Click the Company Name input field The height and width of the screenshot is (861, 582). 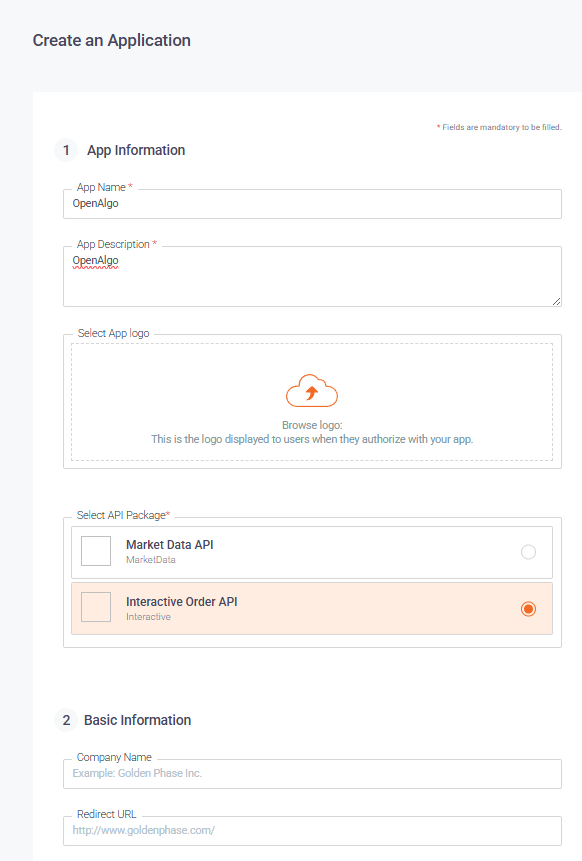point(312,774)
